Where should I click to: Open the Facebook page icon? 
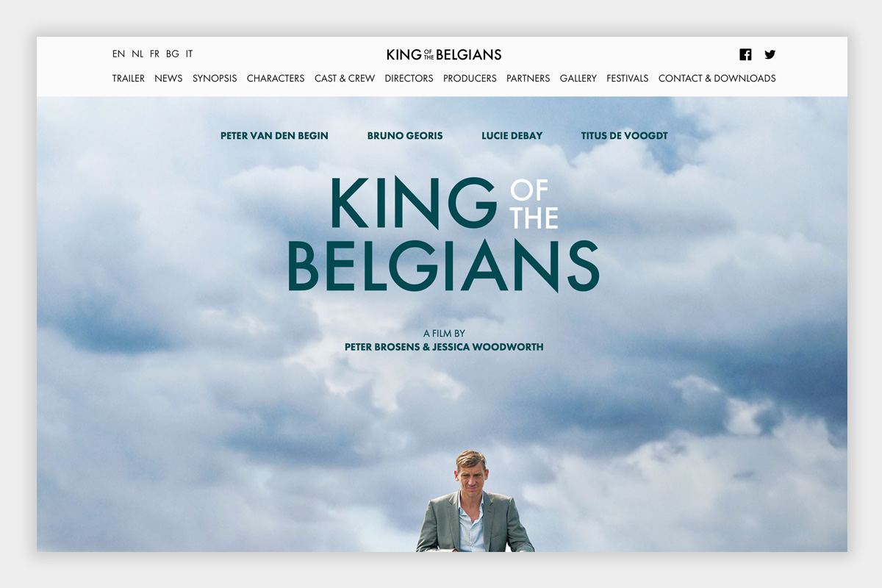(x=745, y=54)
